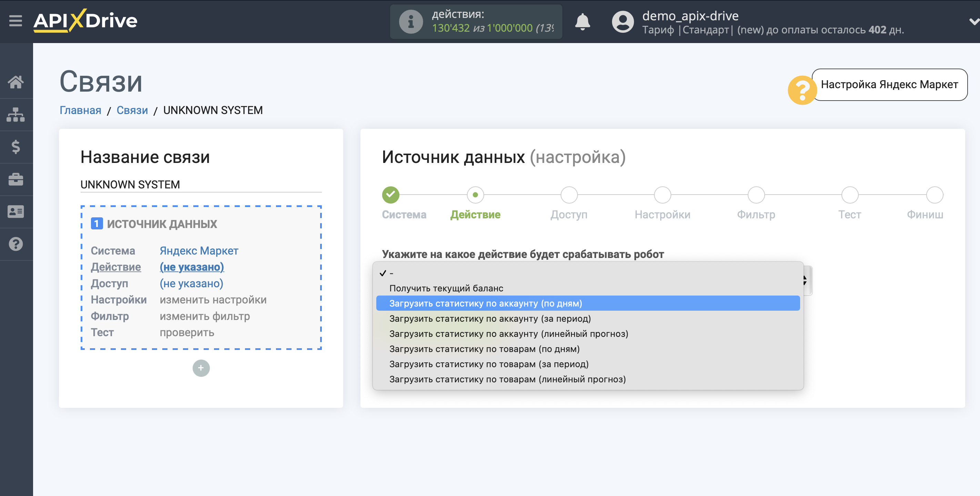980x496 pixels.
Task: Go to Связи breadcrumb link
Action: click(132, 110)
